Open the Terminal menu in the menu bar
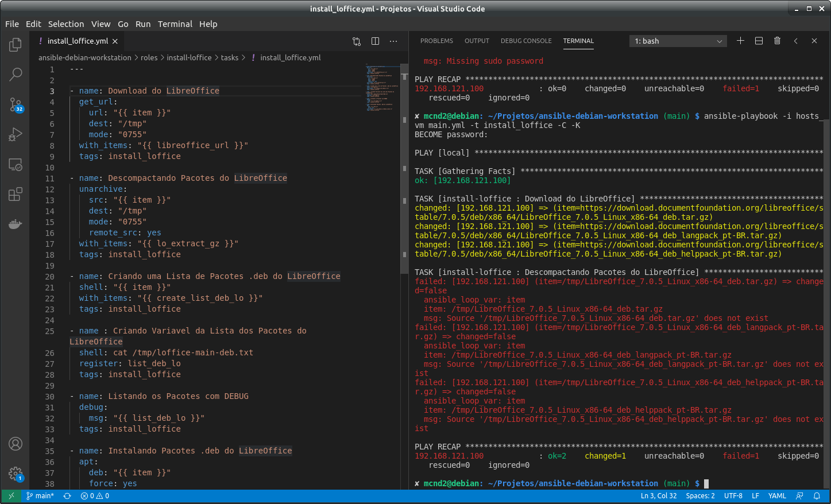 coord(175,24)
